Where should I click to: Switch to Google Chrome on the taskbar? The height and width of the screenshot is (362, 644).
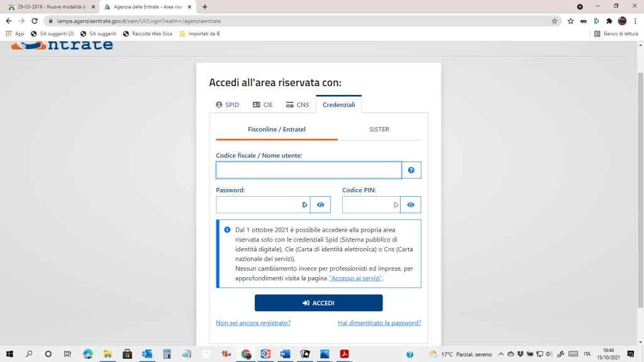point(246,354)
